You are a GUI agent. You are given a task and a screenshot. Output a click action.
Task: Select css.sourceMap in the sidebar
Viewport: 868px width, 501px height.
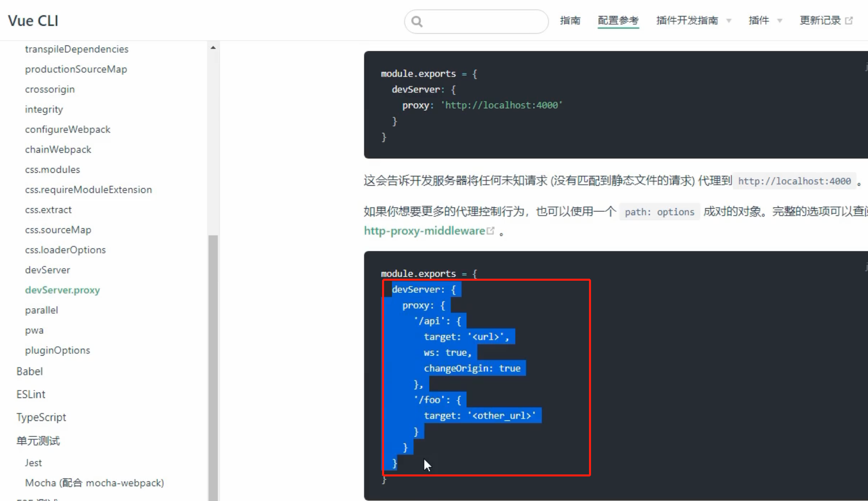pos(58,230)
